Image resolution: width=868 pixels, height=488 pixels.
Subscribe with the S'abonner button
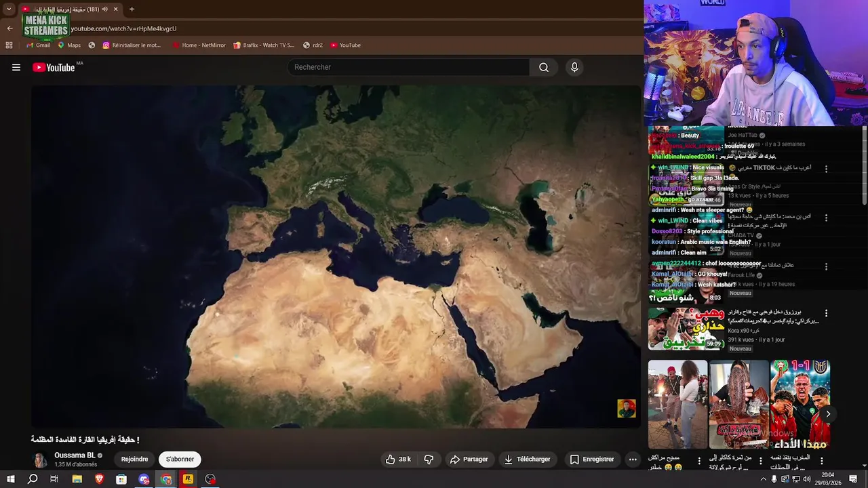coord(180,459)
